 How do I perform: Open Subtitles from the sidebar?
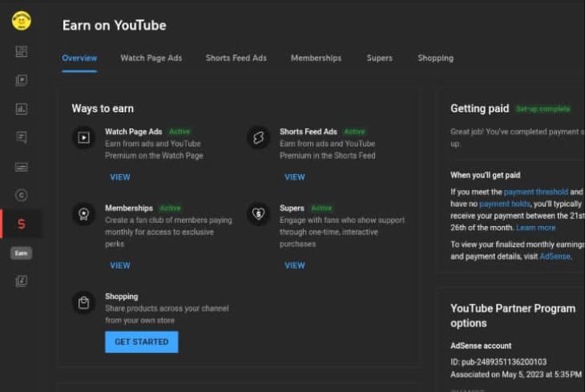(22, 167)
